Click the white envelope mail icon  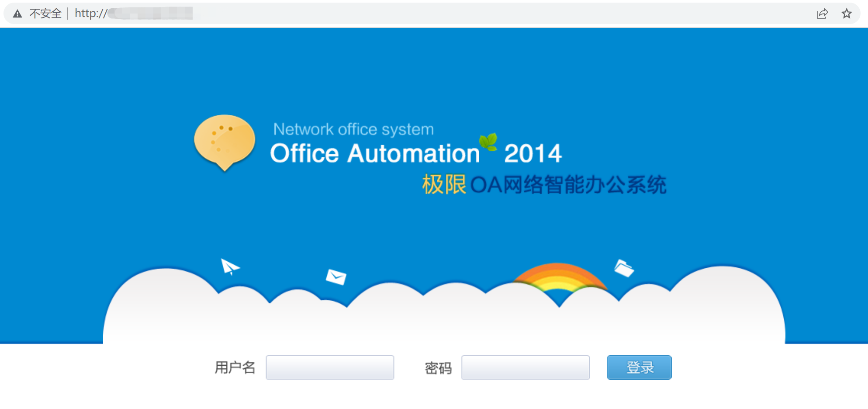coord(336,277)
